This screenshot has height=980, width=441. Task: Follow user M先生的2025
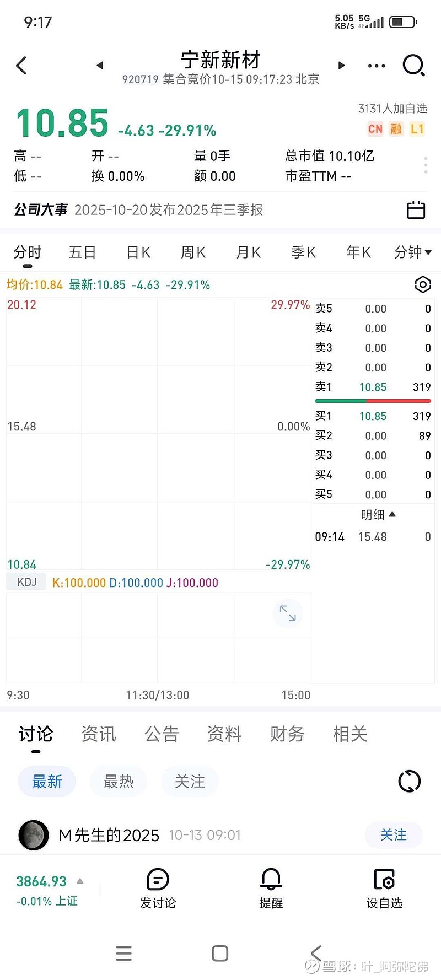(x=393, y=835)
